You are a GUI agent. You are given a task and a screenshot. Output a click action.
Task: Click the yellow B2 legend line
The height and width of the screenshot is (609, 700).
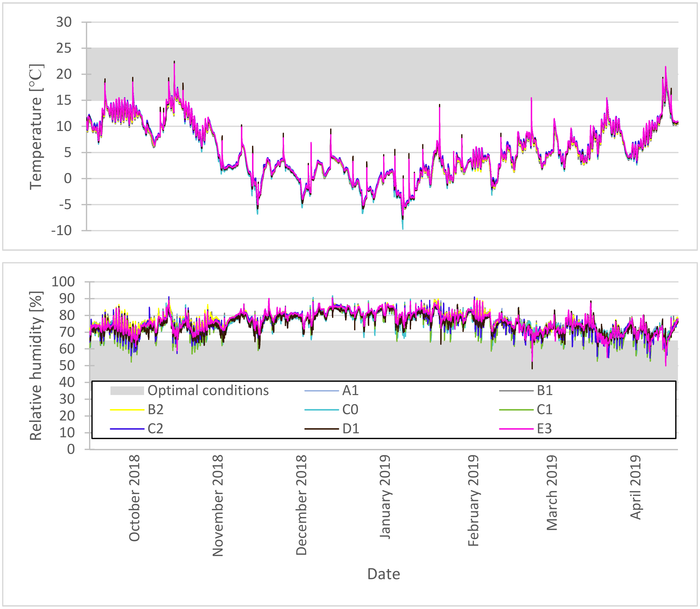coord(127,410)
